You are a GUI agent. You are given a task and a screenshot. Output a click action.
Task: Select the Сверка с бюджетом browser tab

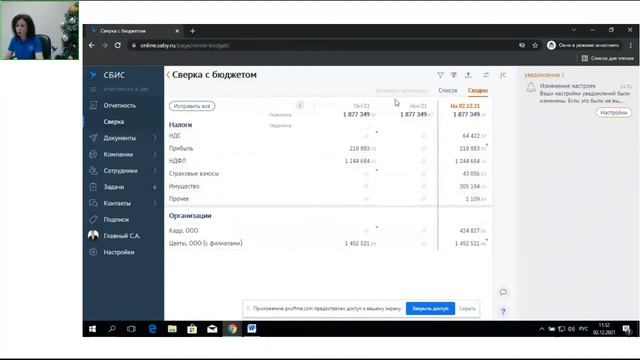point(135,31)
